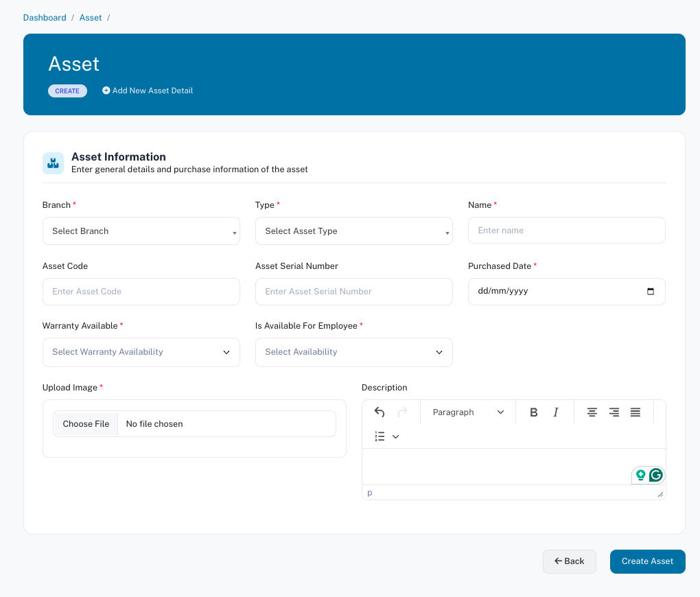This screenshot has height=597, width=700.
Task: Open the Select Asset Type dropdown
Action: click(x=353, y=231)
